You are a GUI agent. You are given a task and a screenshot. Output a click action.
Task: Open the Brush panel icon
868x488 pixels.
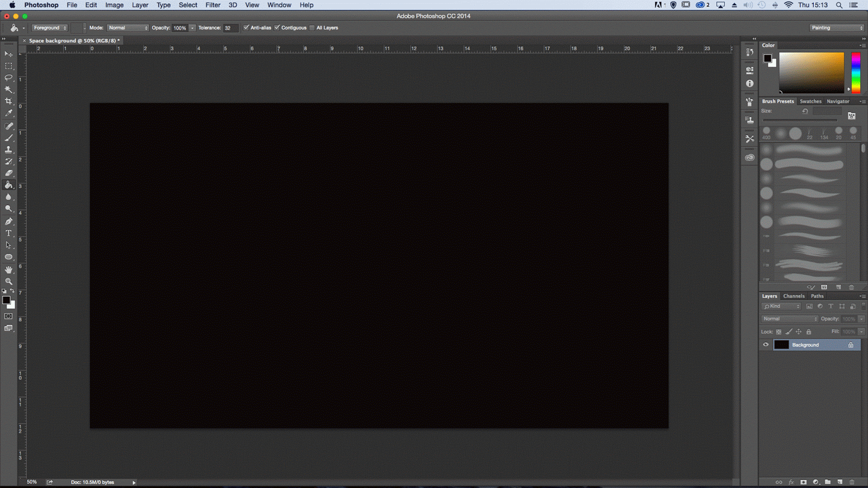coord(750,102)
